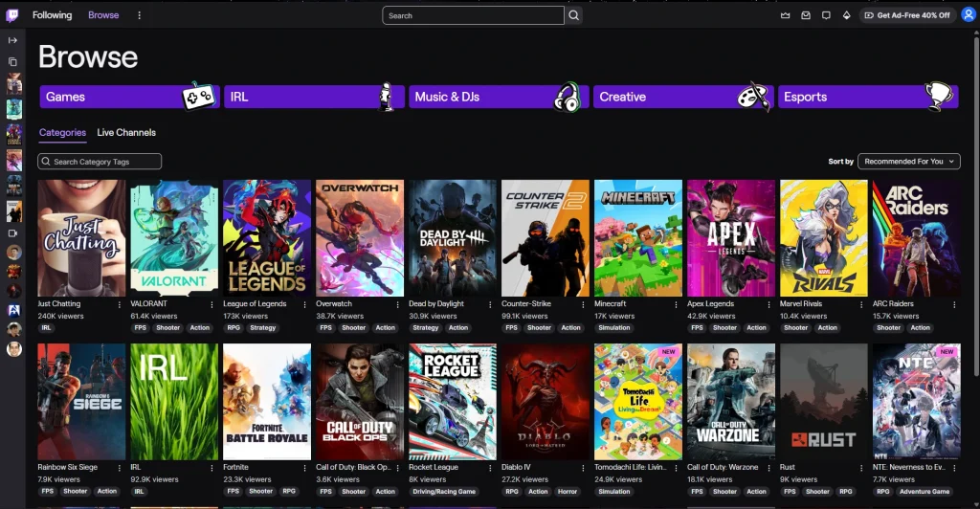This screenshot has height=509, width=980.
Task: Click Get Ad-Free 40% Off button
Action: [x=907, y=15]
